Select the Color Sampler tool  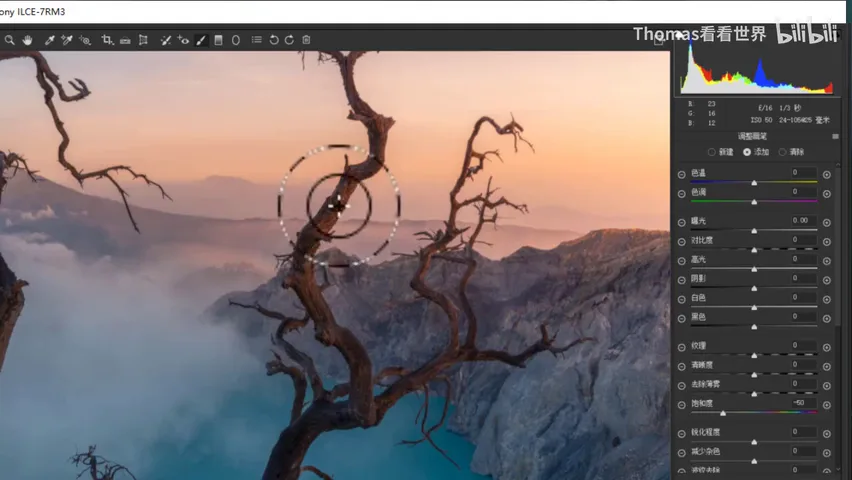tap(67, 40)
